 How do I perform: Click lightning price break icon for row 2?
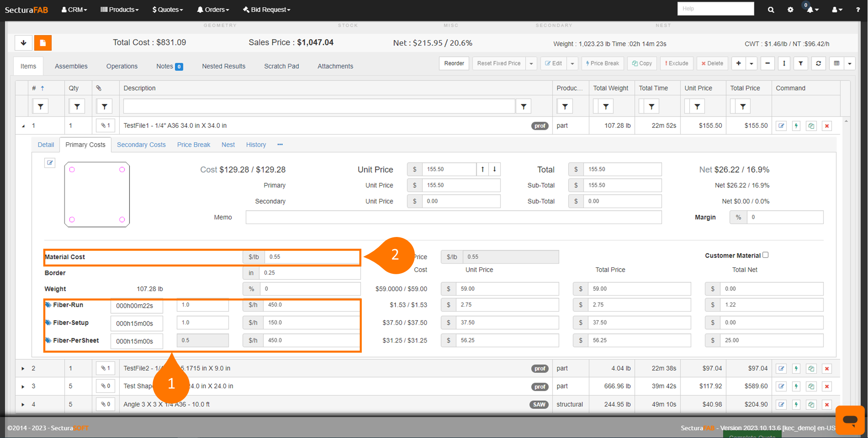[796, 368]
